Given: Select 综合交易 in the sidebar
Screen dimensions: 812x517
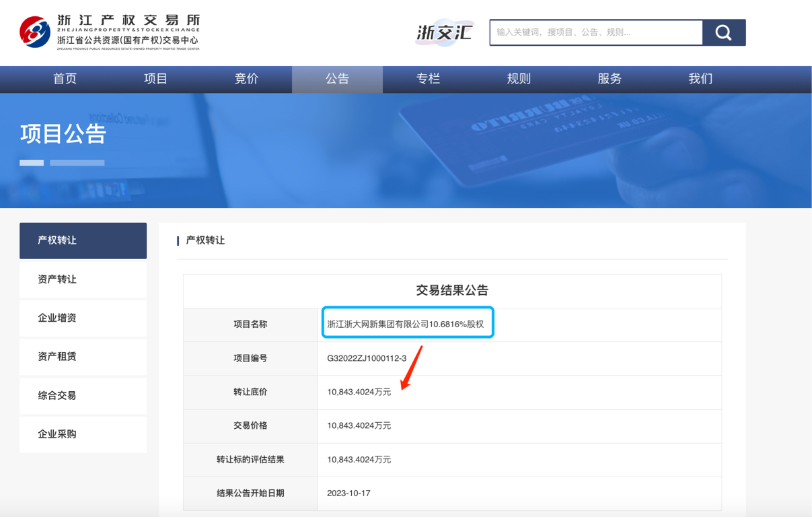Looking at the screenshot, I should point(83,396).
